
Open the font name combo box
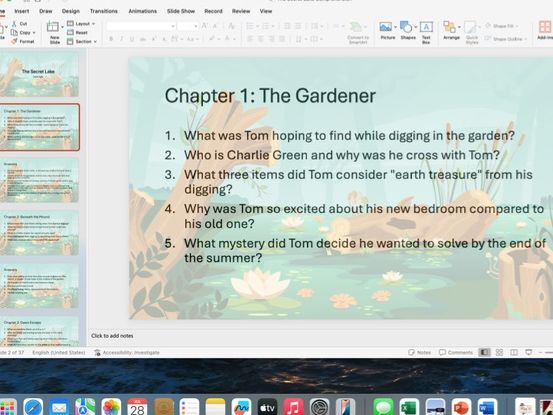click(x=141, y=26)
